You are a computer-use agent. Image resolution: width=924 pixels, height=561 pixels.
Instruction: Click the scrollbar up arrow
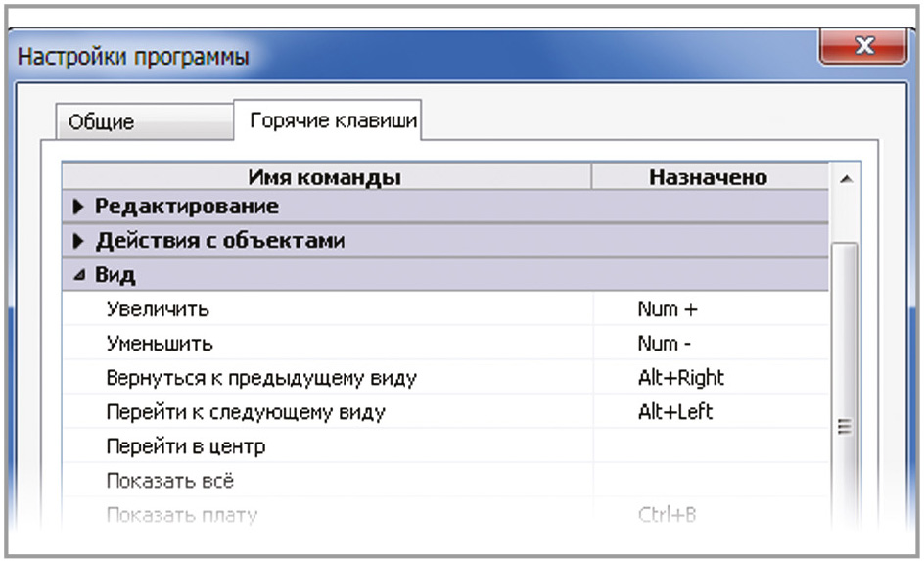(845, 178)
